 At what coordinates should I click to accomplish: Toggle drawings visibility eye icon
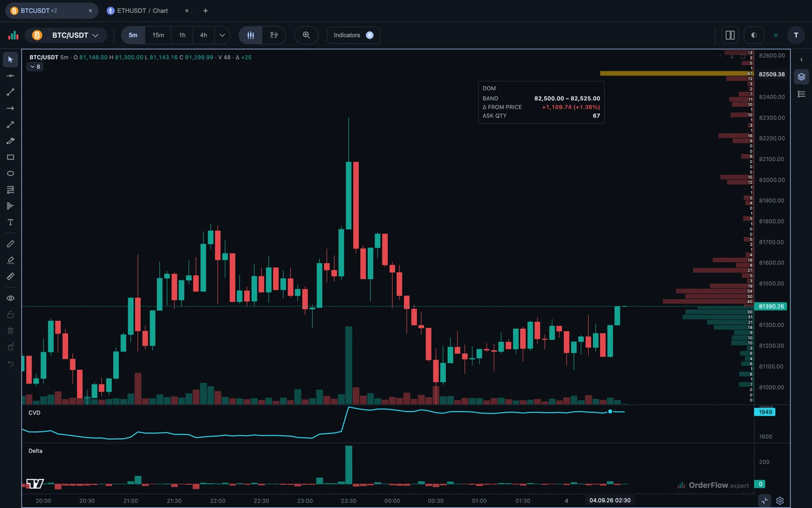[10, 298]
